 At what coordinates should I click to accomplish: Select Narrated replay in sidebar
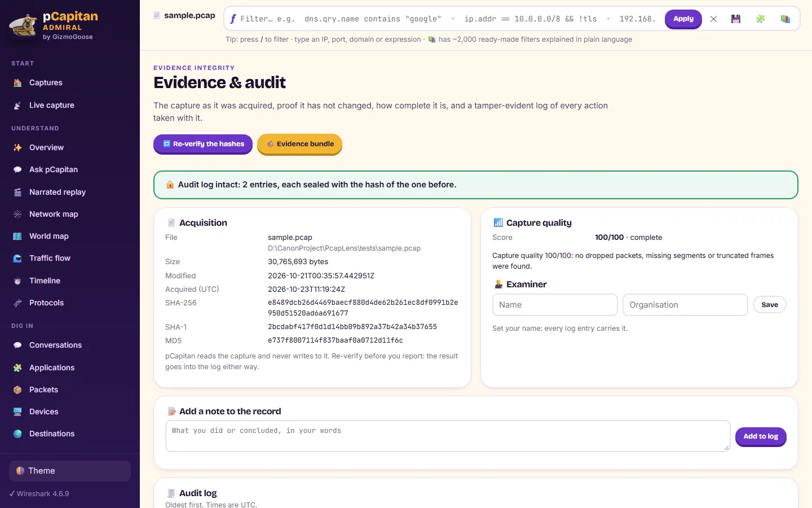[70, 192]
